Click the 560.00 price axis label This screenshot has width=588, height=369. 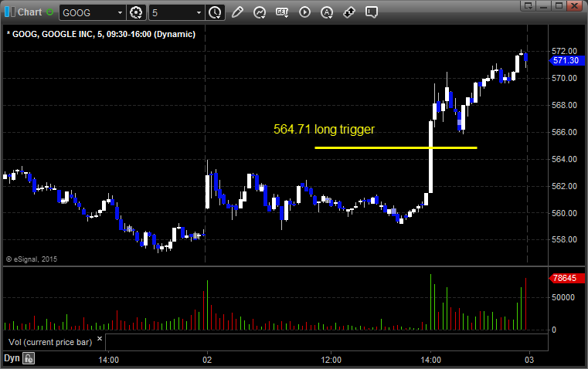point(564,213)
